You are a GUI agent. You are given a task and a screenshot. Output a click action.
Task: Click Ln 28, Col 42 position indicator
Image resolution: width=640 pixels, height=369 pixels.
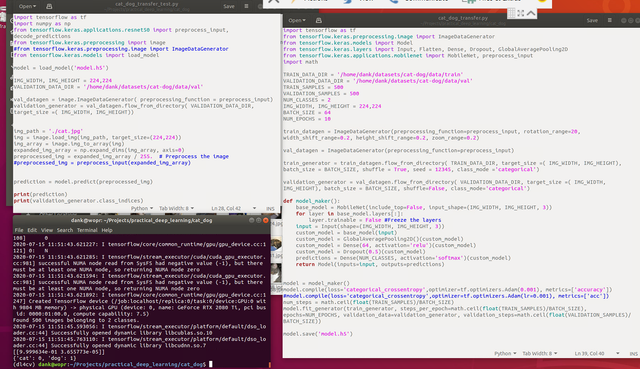pyautogui.click(x=226, y=208)
